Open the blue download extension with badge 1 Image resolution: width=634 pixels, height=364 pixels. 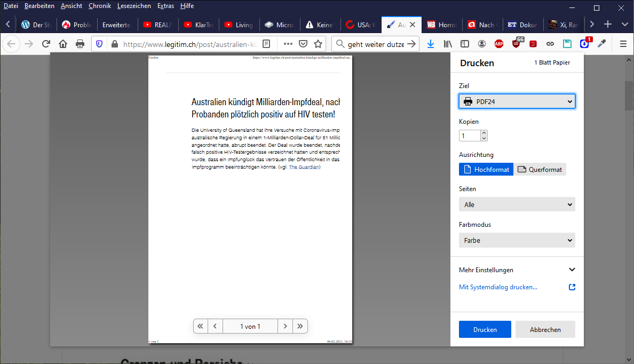pos(585,43)
